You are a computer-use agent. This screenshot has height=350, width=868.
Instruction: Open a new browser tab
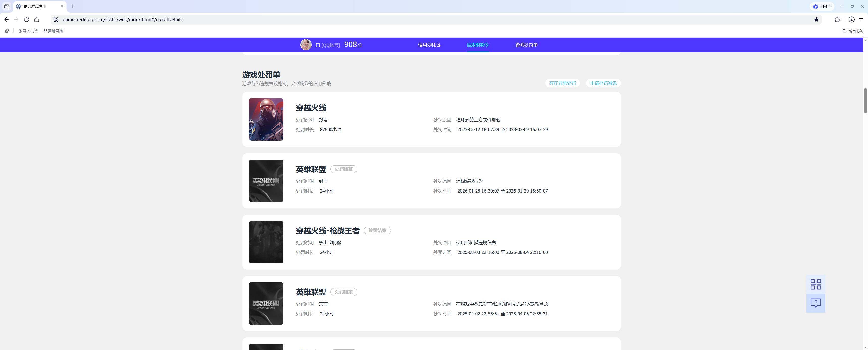point(73,6)
